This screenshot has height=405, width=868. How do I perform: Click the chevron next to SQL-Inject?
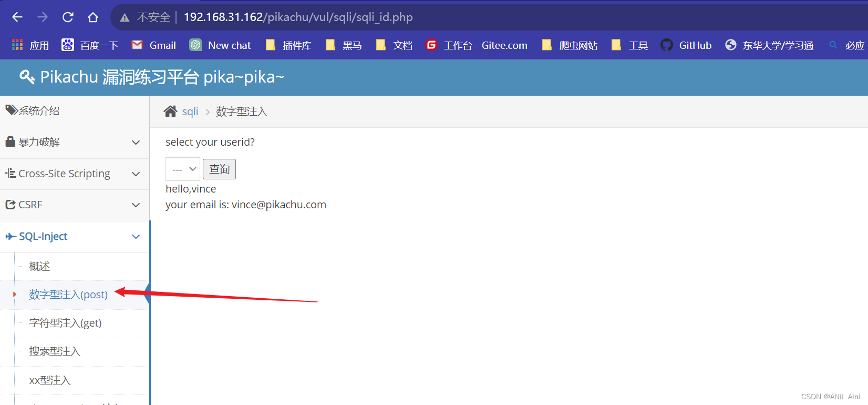(x=136, y=237)
